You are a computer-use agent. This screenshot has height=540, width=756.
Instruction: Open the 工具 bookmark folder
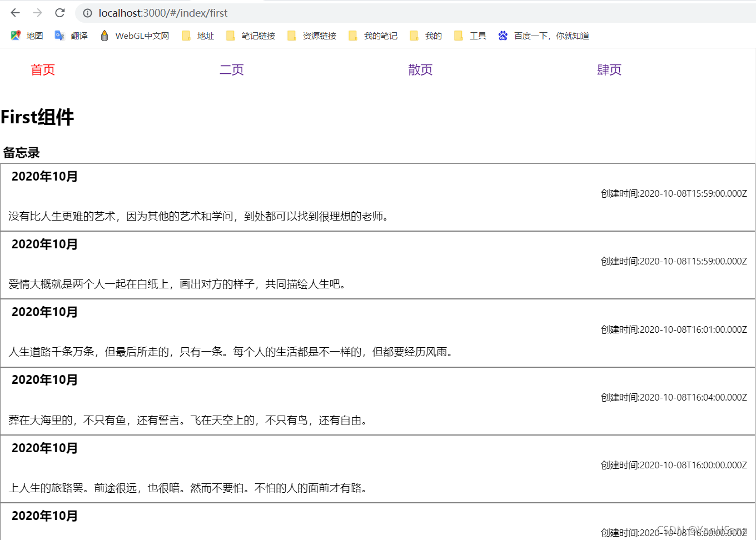click(475, 35)
